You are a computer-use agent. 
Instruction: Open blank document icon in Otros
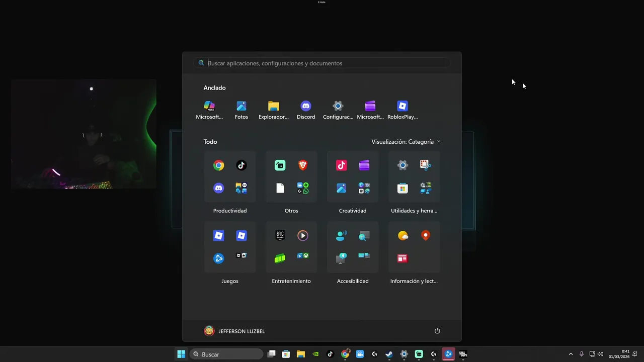pyautogui.click(x=280, y=188)
